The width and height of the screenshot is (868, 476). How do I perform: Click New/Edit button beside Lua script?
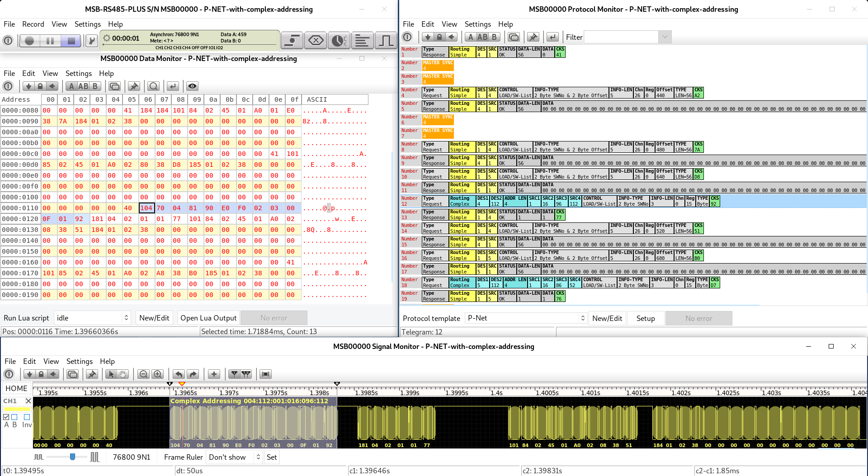point(154,318)
